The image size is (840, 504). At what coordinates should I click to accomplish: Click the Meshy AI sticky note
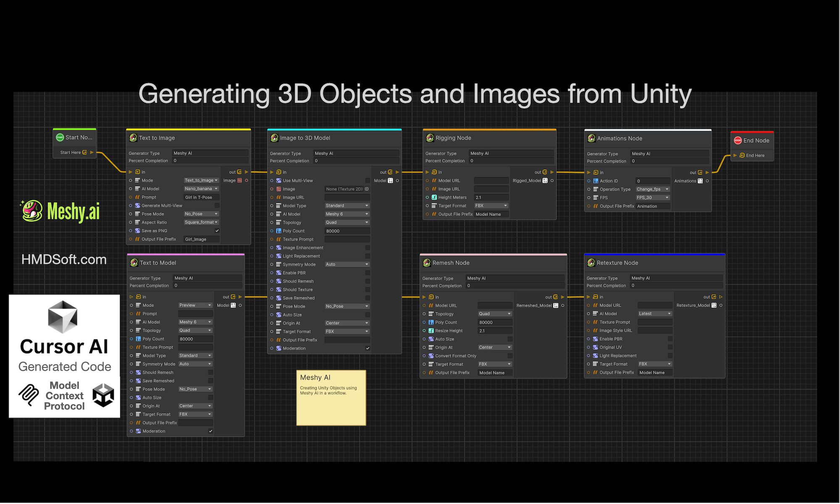point(331,397)
